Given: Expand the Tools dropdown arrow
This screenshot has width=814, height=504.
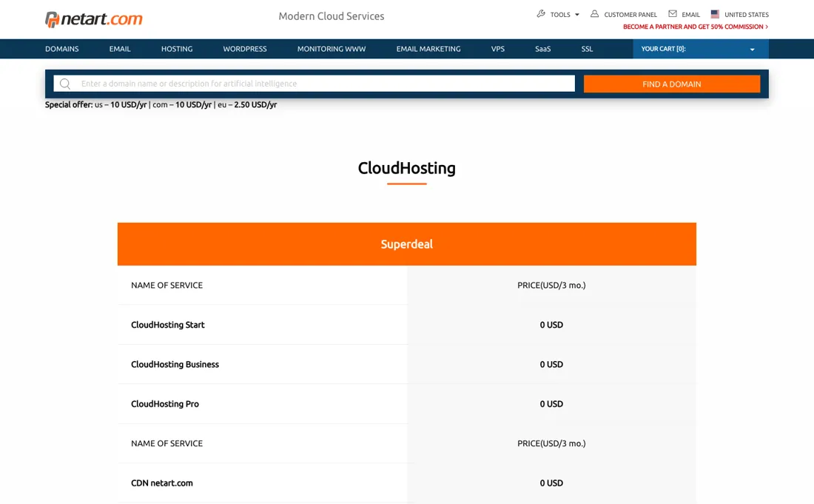Looking at the screenshot, I should (x=576, y=15).
